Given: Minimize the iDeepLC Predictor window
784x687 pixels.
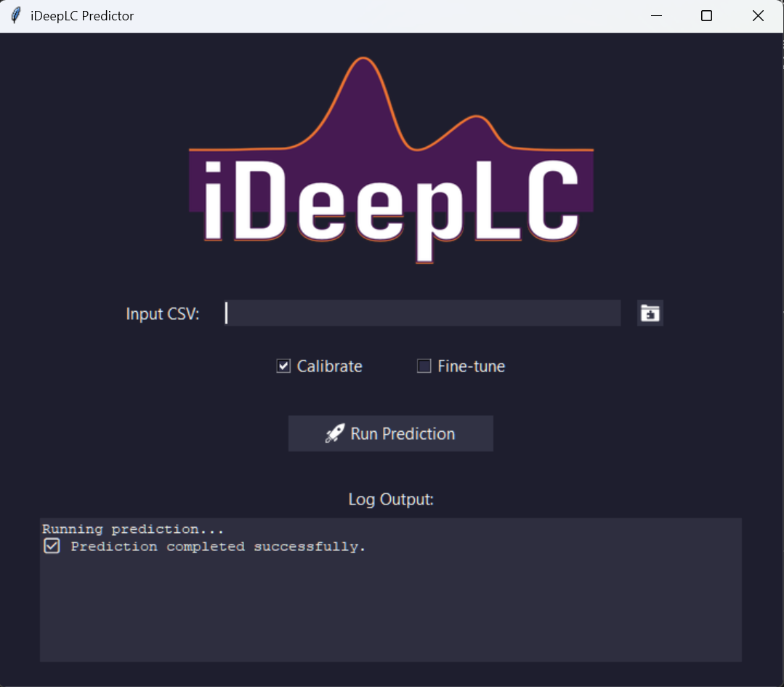Looking at the screenshot, I should click(x=656, y=16).
